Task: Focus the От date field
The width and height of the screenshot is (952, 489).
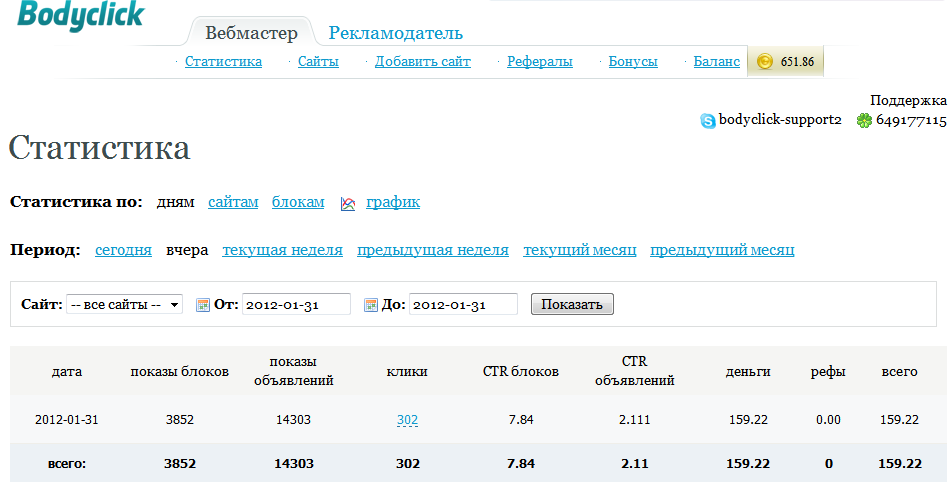Action: click(x=296, y=304)
